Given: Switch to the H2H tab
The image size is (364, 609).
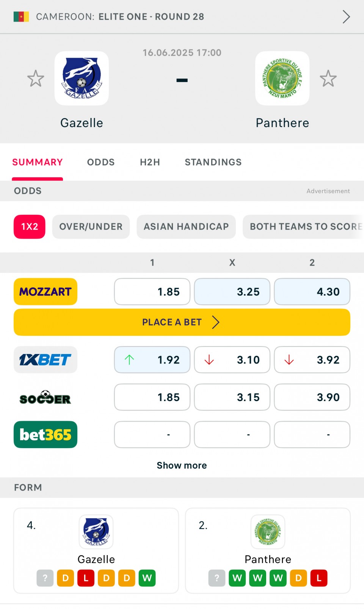Looking at the screenshot, I should [150, 162].
